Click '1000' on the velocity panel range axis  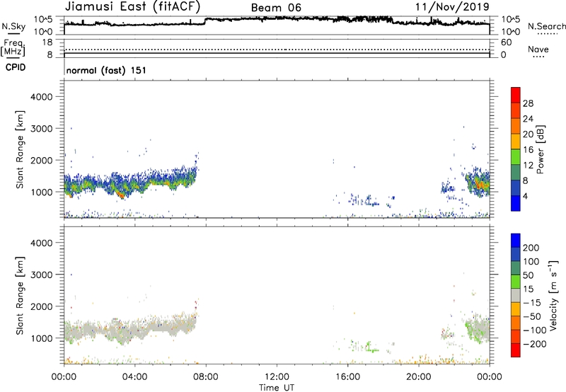[x=42, y=338]
